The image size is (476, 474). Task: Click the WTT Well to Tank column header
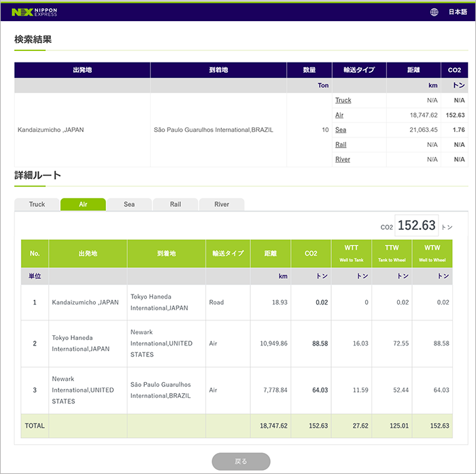(x=351, y=253)
